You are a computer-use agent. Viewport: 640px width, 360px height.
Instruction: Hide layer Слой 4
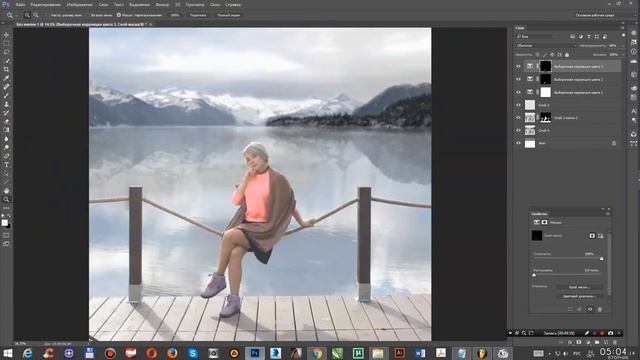(x=518, y=130)
